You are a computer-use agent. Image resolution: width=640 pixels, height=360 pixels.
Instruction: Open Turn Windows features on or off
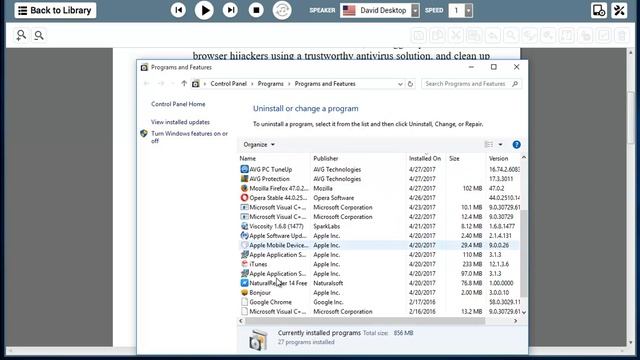click(x=189, y=137)
